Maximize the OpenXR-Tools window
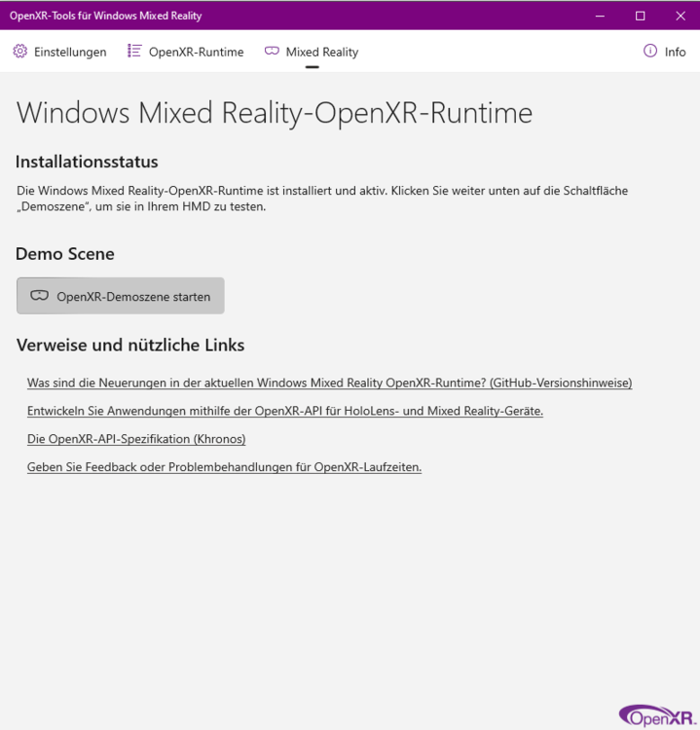Screen dimensions: 700x730 tap(641, 16)
